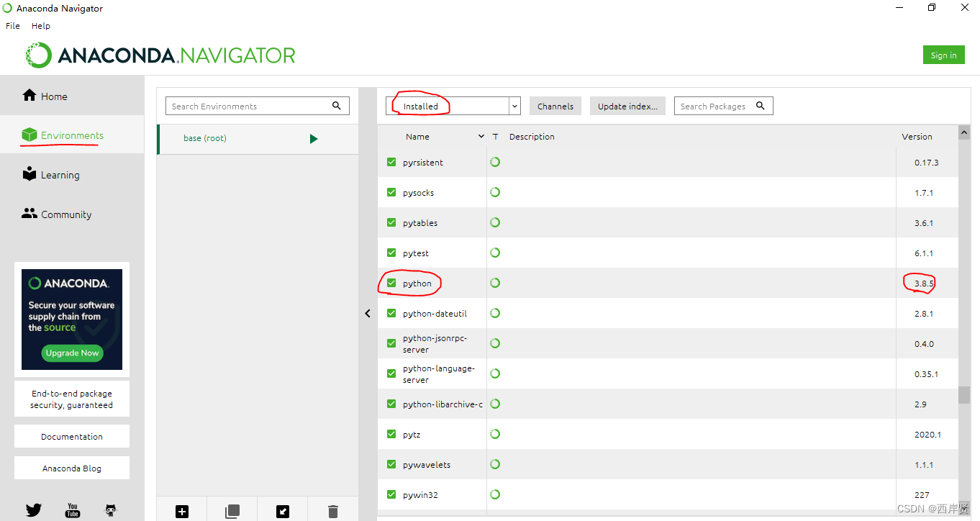Click the python row type circle icon
Screen dimensions: 980x521
tap(495, 283)
